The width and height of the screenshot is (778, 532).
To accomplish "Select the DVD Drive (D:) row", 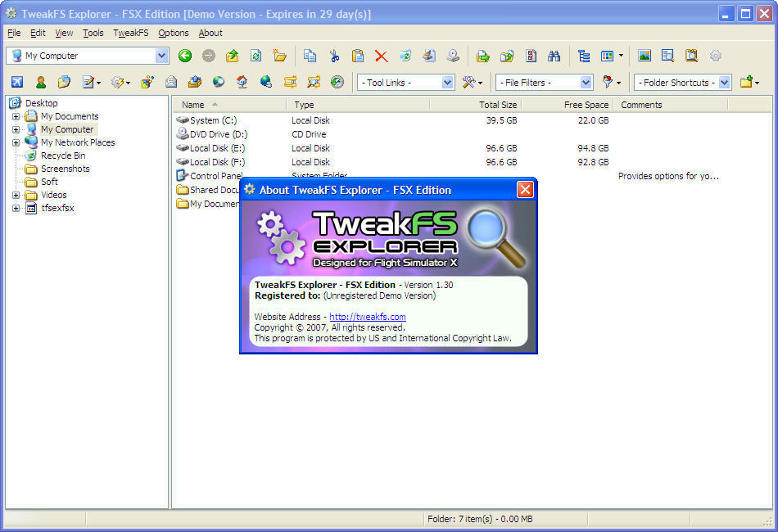I will click(219, 134).
